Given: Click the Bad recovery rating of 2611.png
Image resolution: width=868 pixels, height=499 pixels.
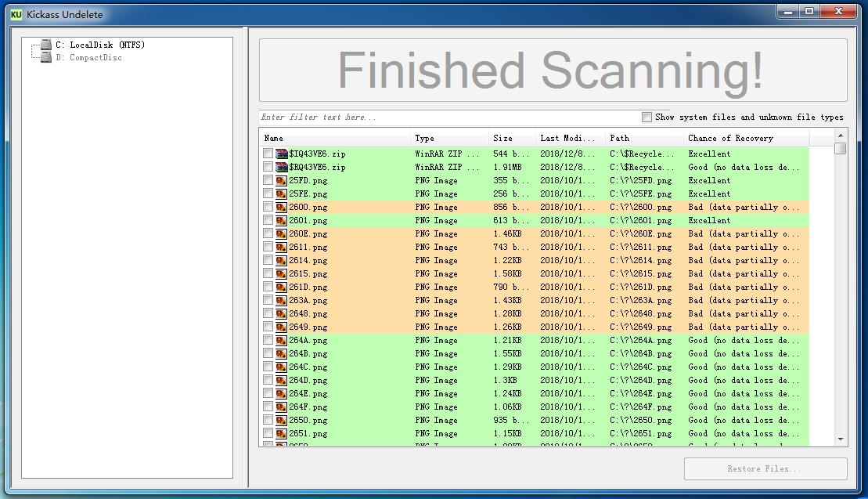Looking at the screenshot, I should (744, 247).
